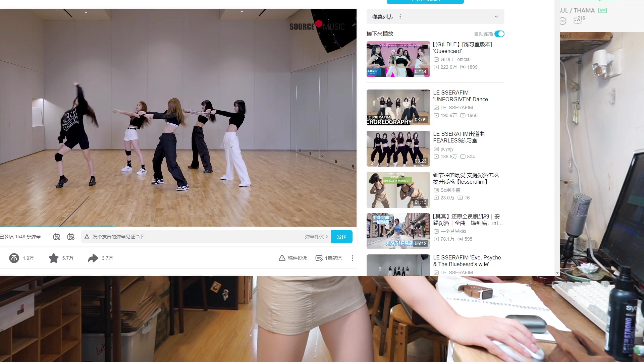Image resolution: width=644 pixels, height=362 pixels.
Task: Open danmaku font style 'A' icon
Action: click(87, 237)
